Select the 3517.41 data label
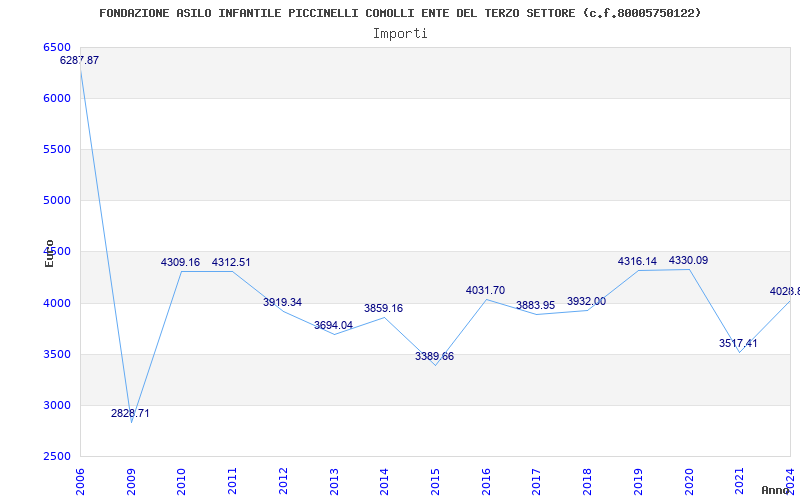 click(x=738, y=343)
